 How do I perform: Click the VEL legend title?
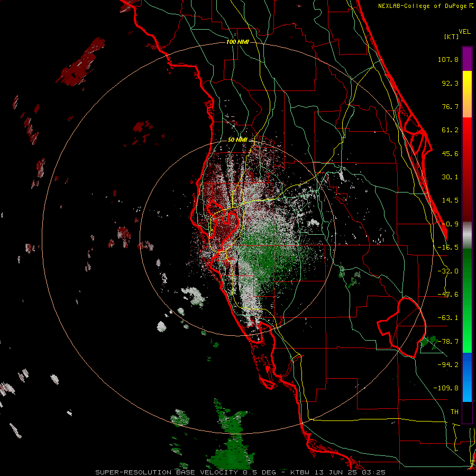[x=465, y=32]
